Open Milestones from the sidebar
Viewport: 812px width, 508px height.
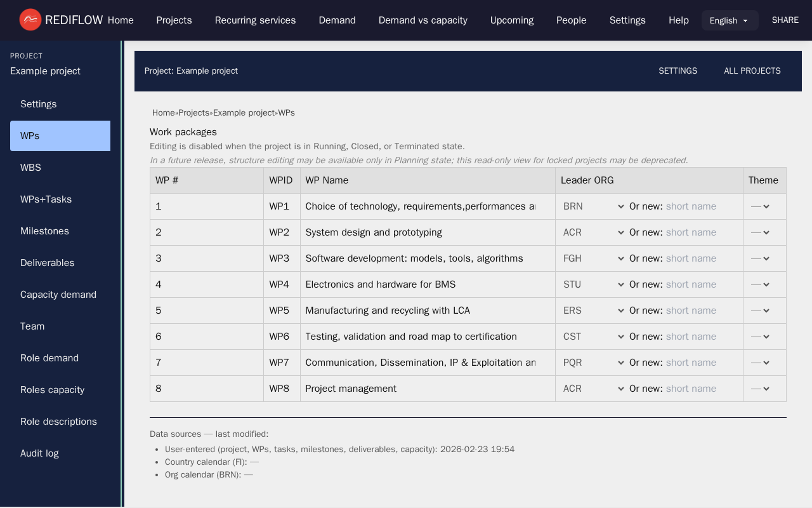click(44, 231)
